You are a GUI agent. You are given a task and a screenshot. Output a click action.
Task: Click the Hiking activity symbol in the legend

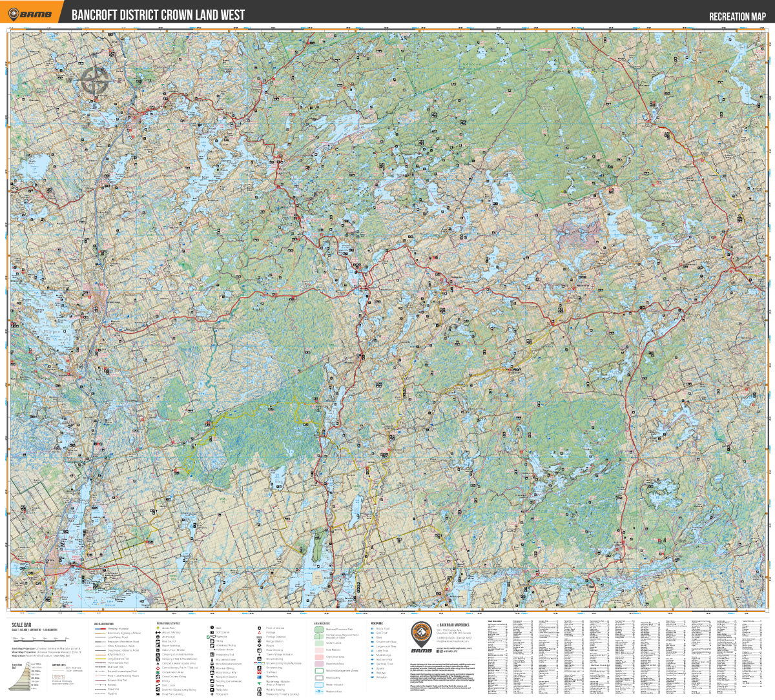(211, 641)
